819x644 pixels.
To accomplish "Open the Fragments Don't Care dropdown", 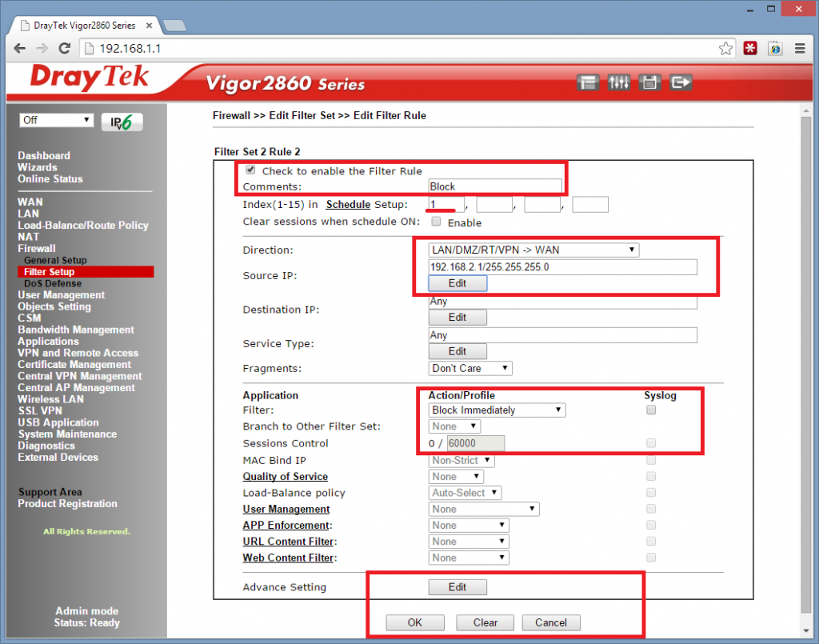I will pyautogui.click(x=470, y=368).
